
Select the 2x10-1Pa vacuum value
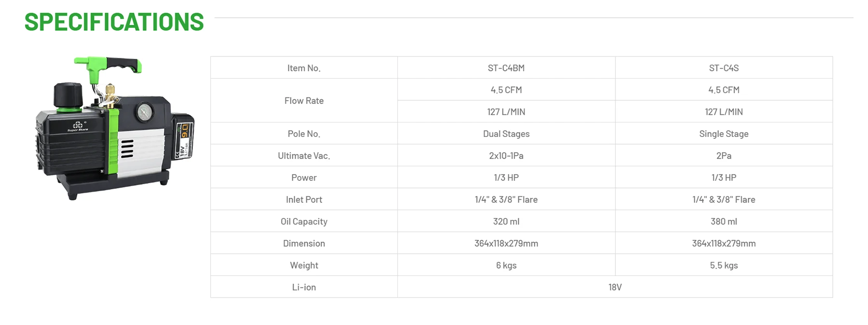(506, 156)
